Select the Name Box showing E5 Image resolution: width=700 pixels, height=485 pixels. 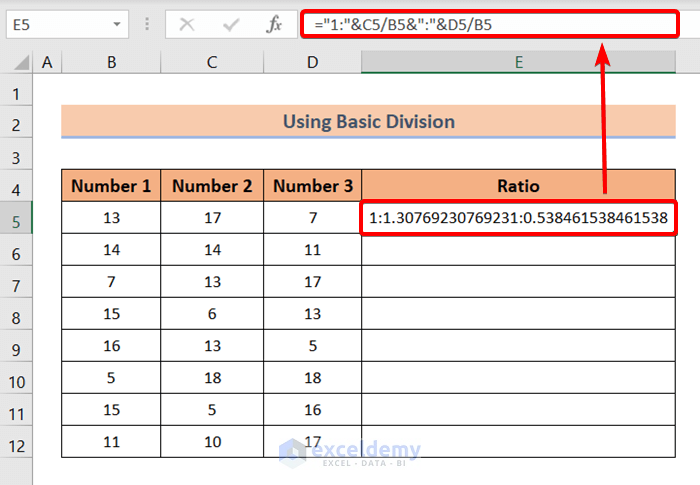point(67,24)
